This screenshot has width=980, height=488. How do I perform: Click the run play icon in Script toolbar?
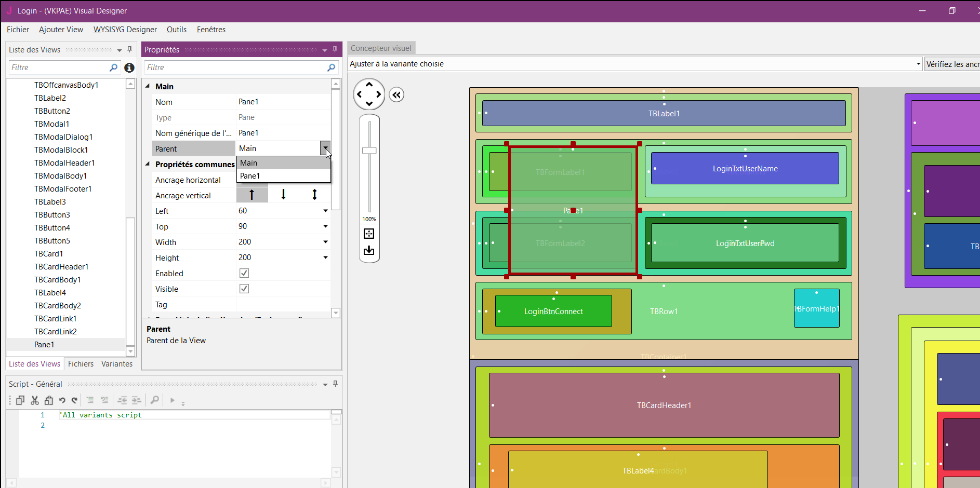coord(172,400)
